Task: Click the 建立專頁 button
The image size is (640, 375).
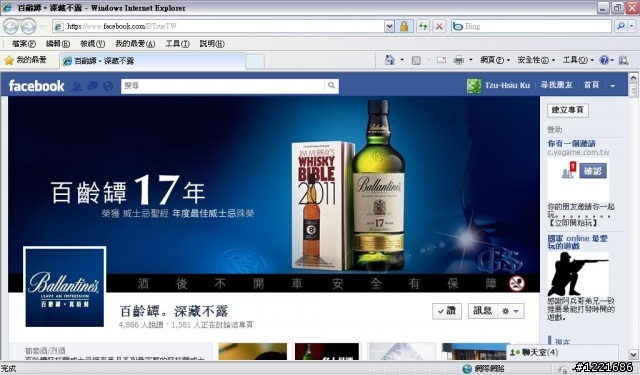Action: tap(568, 110)
